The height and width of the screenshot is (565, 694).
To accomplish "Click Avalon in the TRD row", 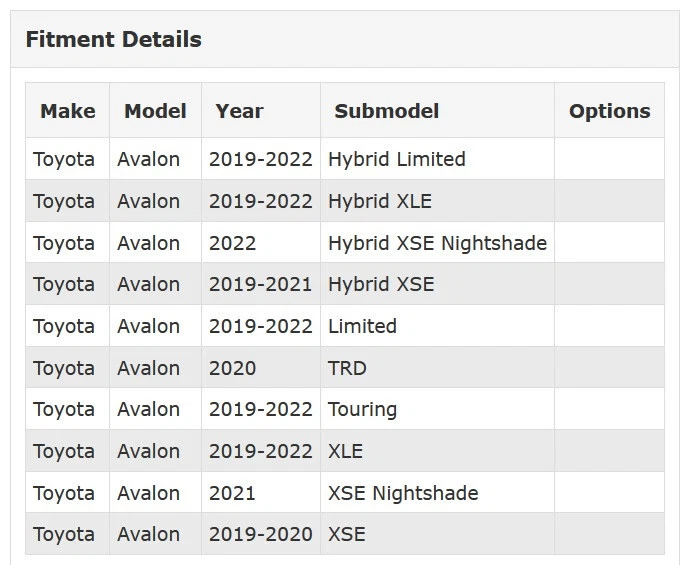I will (x=148, y=368).
